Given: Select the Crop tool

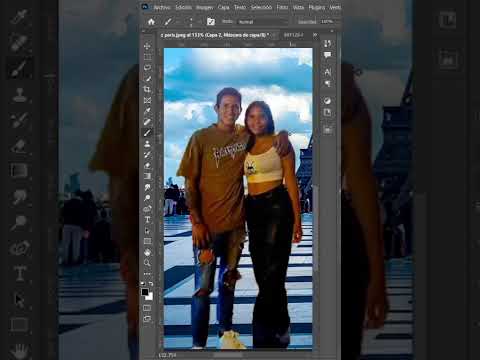Looking at the screenshot, I should point(147,89).
